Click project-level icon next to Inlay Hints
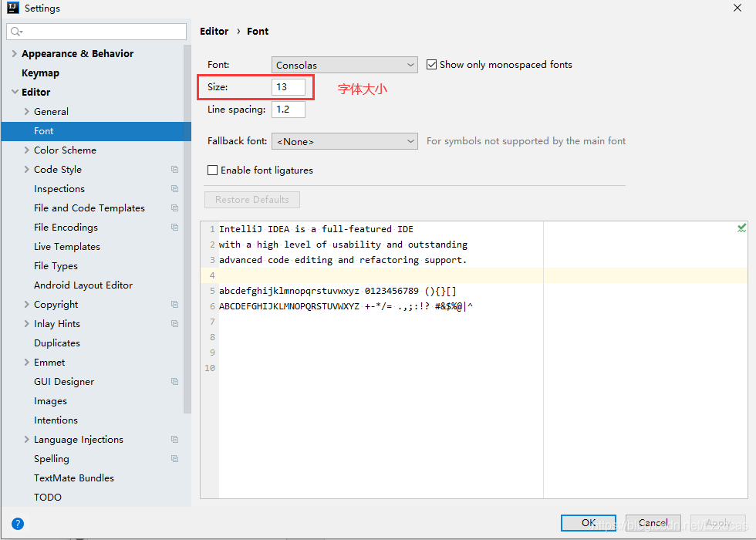 pyautogui.click(x=174, y=323)
